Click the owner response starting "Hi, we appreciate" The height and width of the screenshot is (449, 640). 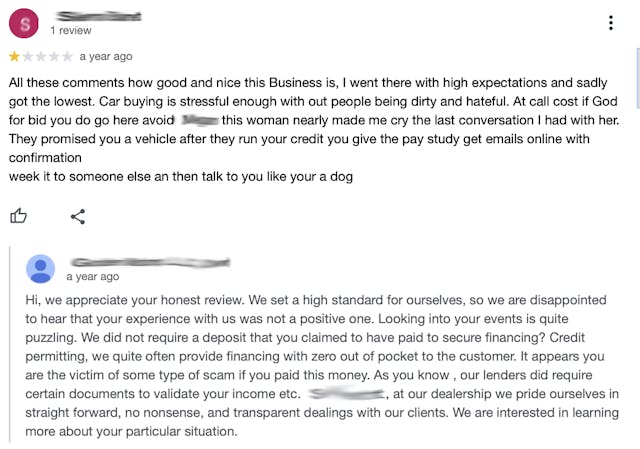[322, 365]
